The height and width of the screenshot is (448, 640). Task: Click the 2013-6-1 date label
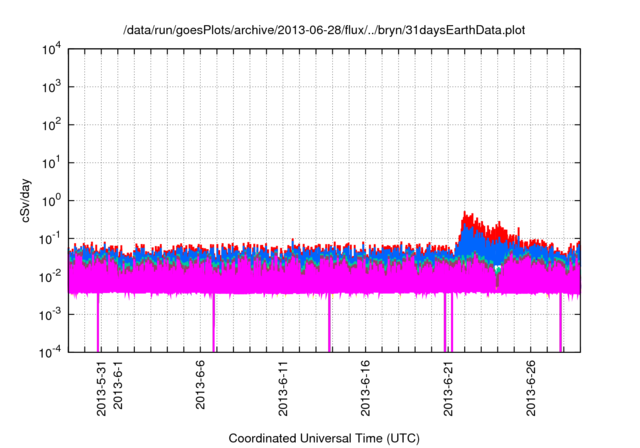click(x=118, y=385)
